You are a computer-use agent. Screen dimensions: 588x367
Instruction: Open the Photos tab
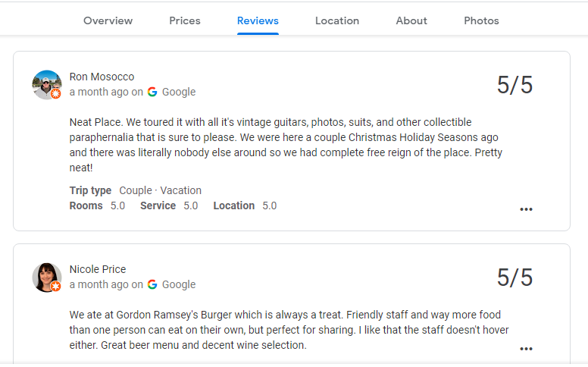click(x=481, y=20)
